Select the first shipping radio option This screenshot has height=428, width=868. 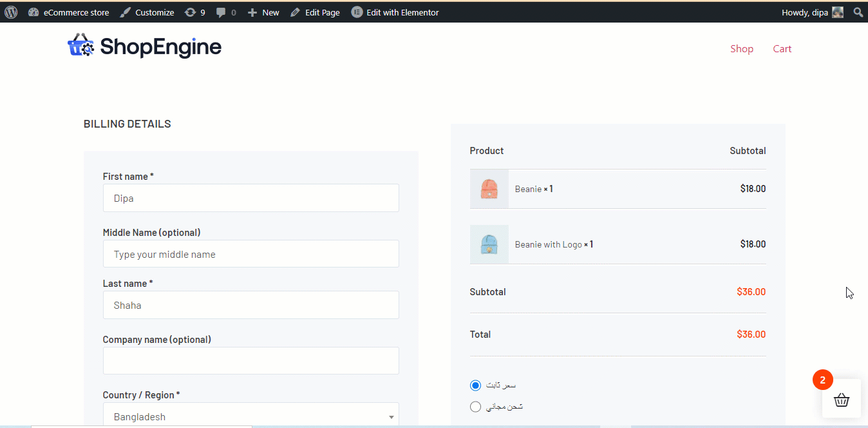point(475,385)
